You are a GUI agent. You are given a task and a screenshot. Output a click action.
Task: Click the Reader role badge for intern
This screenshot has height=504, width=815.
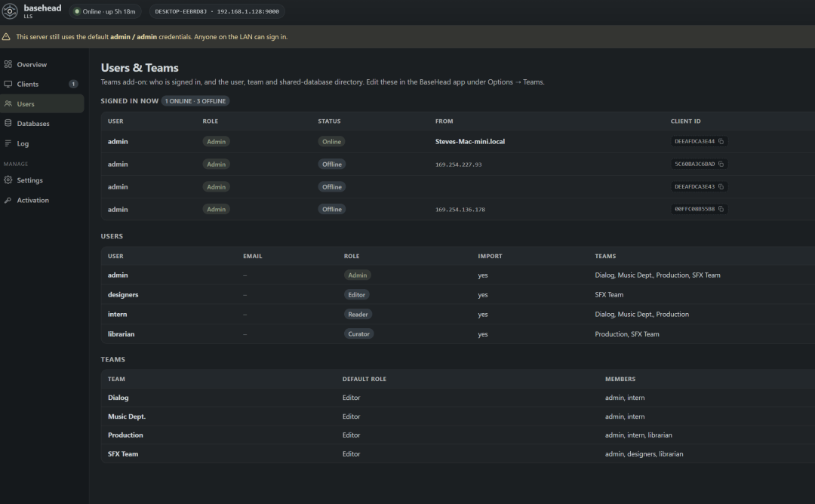(x=358, y=315)
